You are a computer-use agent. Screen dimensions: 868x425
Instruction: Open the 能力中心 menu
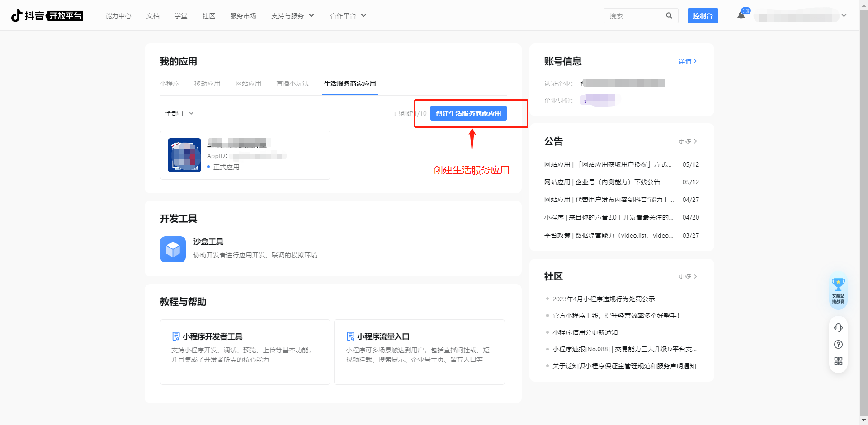click(x=118, y=16)
